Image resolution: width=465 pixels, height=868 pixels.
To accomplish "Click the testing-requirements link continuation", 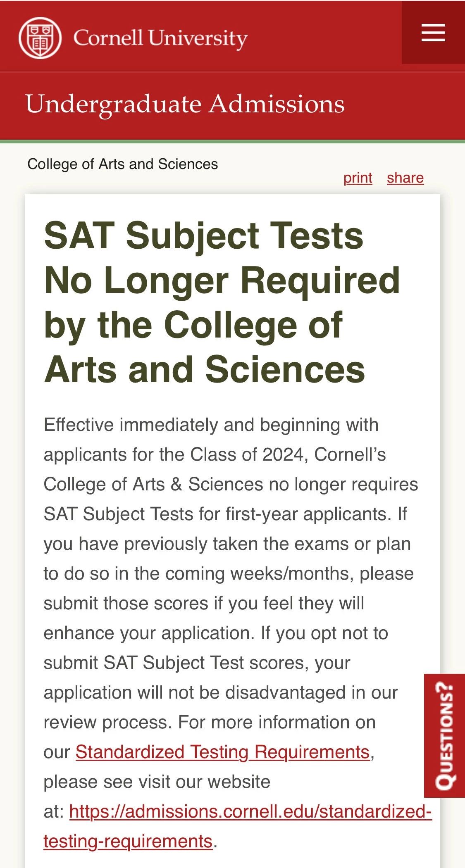I will pyautogui.click(x=128, y=841).
